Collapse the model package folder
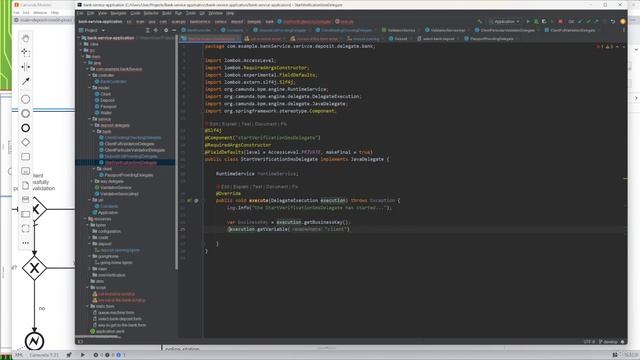Screen dimensions: 640x360 (x=90, y=88)
